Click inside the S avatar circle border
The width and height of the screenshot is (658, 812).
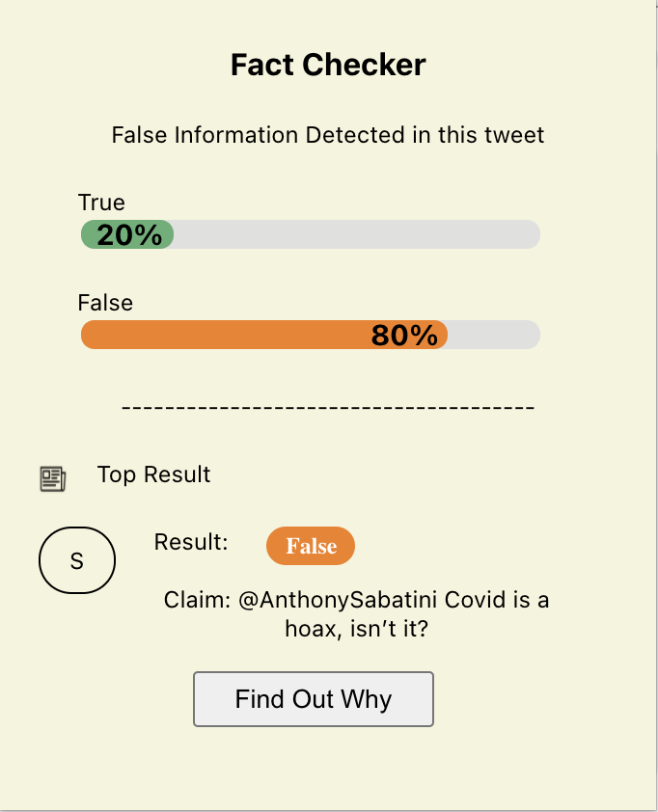coord(77,560)
